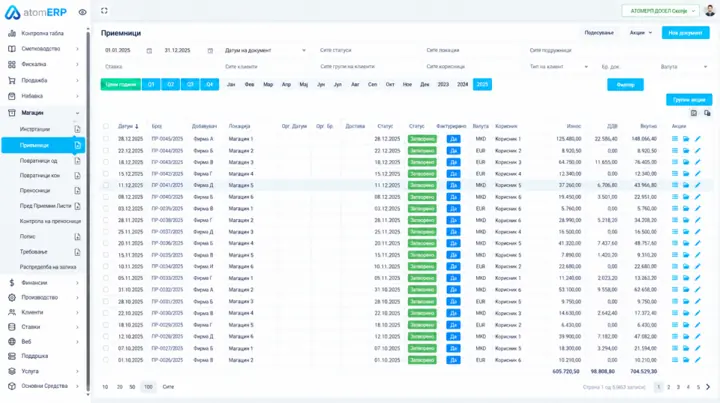The width and height of the screenshot is (720, 403).
Task: Check the row ПР-0043/2025 checkbox
Action: (106, 162)
